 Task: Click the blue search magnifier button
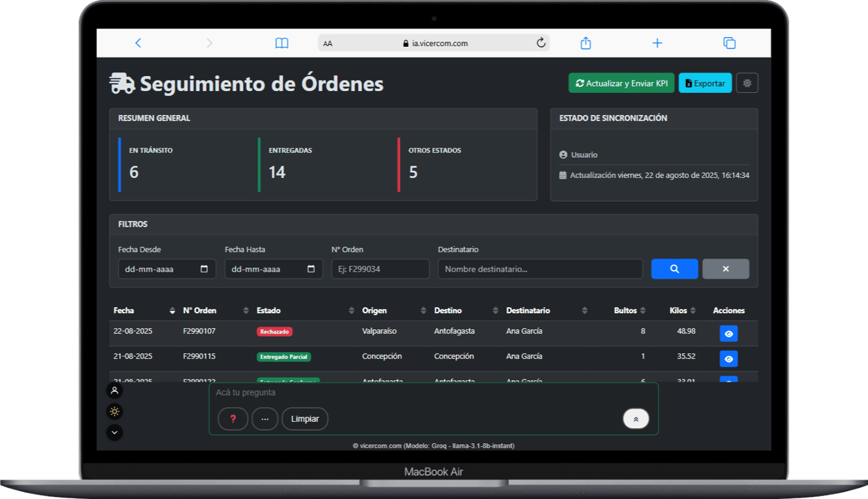coord(674,269)
